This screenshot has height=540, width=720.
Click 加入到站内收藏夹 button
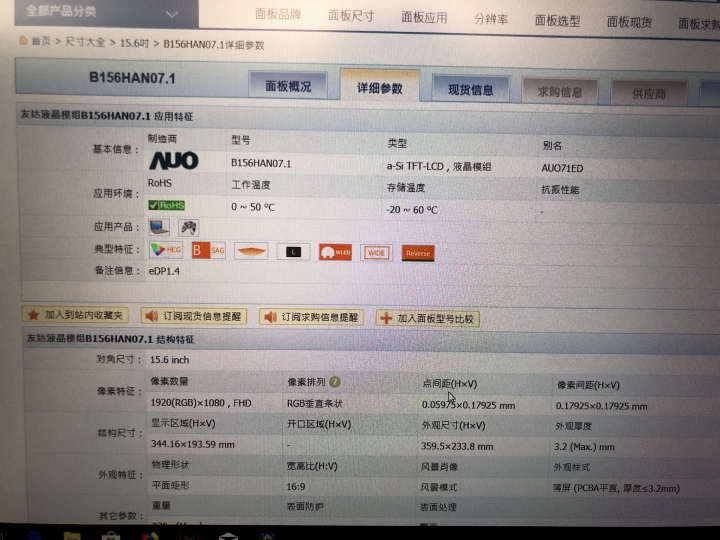click(x=75, y=315)
